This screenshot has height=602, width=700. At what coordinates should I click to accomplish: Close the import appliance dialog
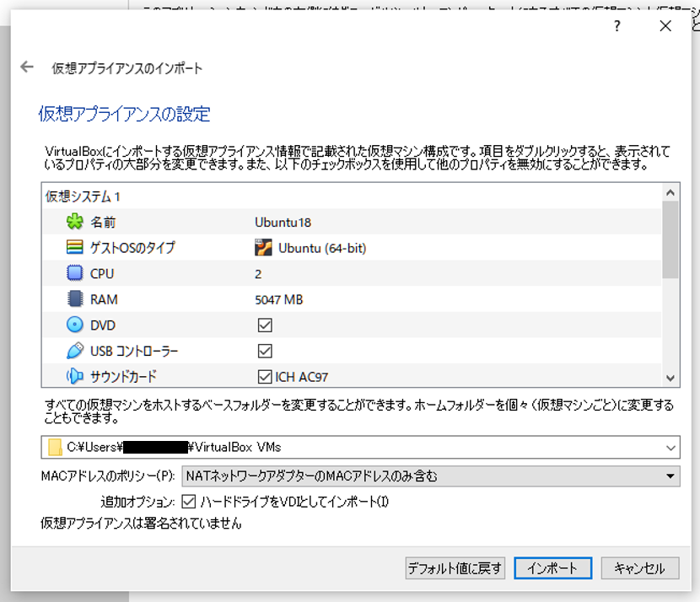pyautogui.click(x=665, y=26)
